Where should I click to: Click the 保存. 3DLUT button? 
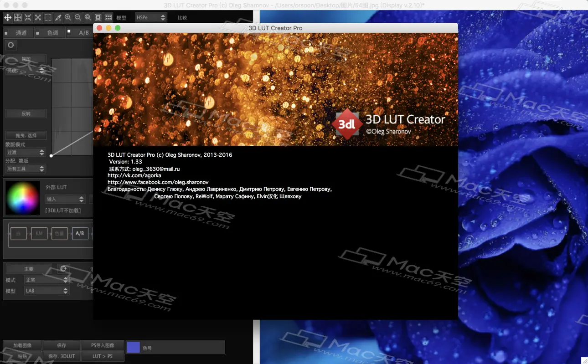pos(62,356)
